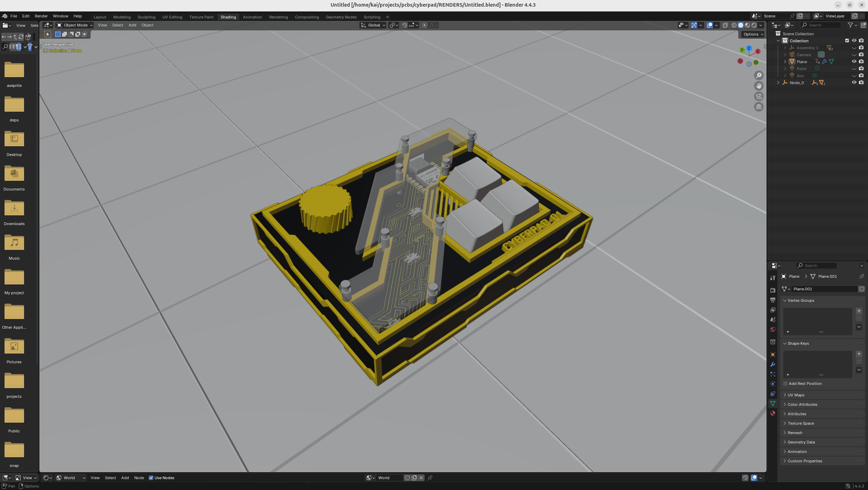
Task: Open the Material properties tab
Action: (773, 413)
